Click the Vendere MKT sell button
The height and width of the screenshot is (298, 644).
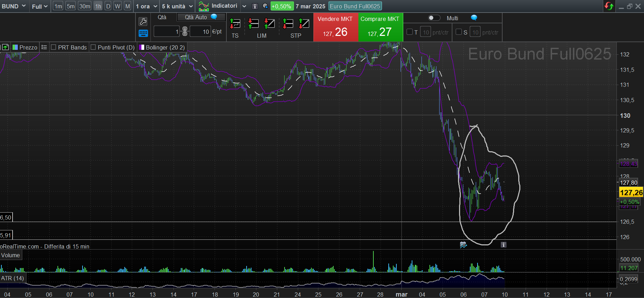click(x=335, y=27)
